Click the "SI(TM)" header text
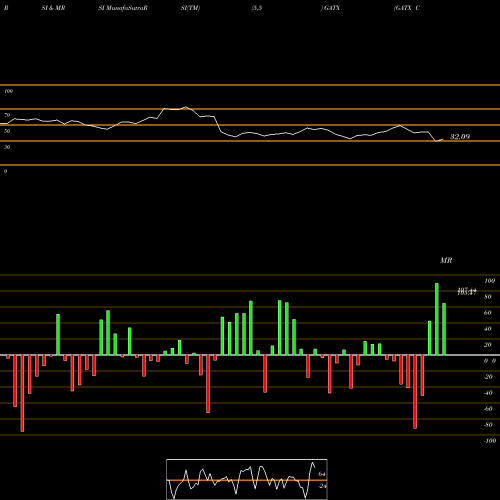The width and height of the screenshot is (500, 500). coord(190,8)
